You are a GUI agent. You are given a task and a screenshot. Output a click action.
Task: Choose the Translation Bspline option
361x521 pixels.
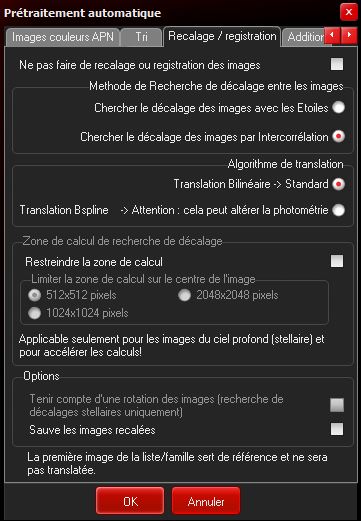[338, 210]
